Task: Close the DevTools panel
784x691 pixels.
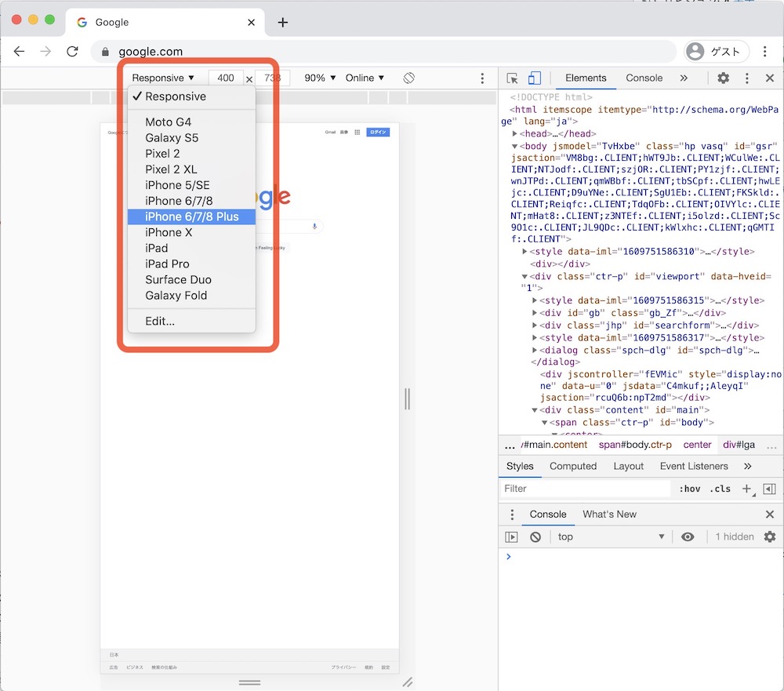Action: pyautogui.click(x=770, y=78)
